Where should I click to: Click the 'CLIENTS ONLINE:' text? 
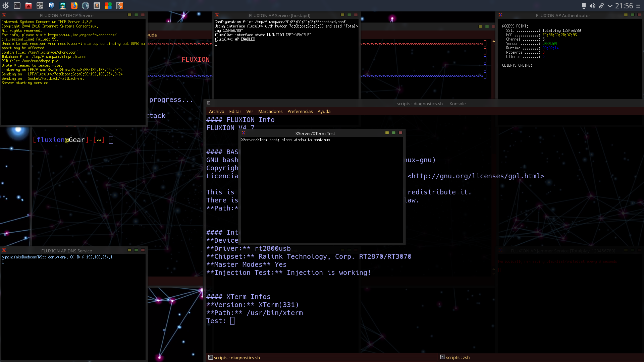point(517,65)
